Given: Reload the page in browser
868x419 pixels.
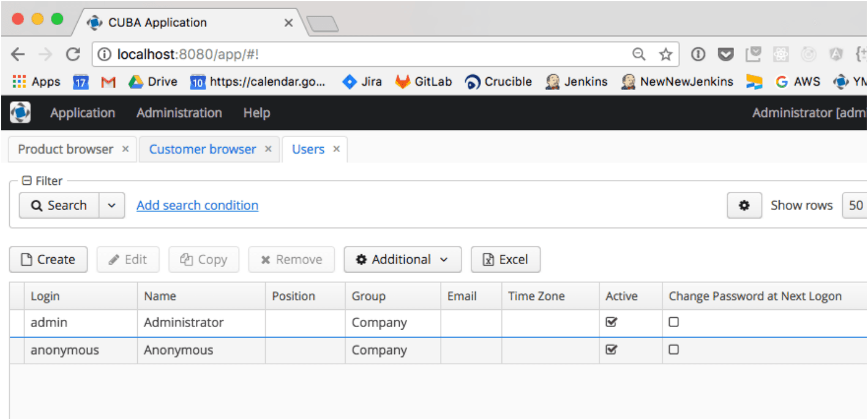Looking at the screenshot, I should coord(73,55).
